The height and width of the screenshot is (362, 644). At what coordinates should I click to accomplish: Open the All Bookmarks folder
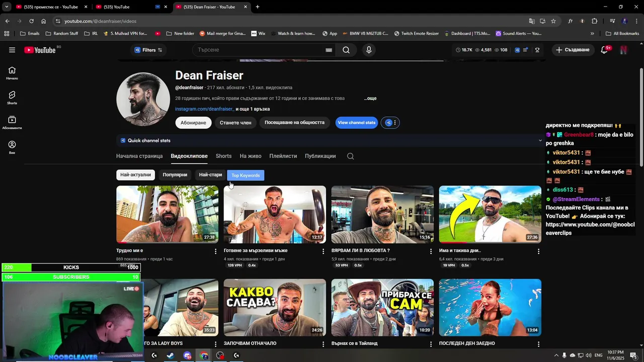(x=622, y=34)
